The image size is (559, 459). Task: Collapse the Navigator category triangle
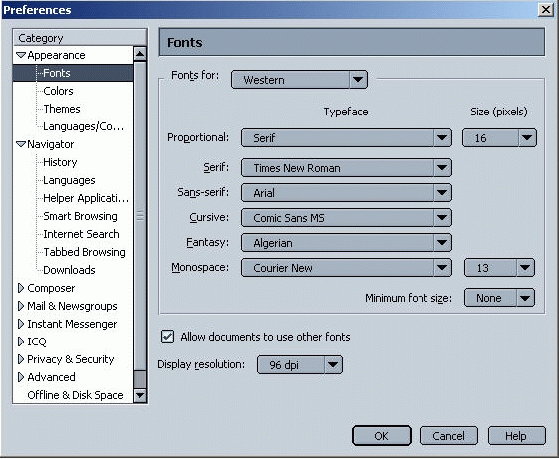pos(21,144)
